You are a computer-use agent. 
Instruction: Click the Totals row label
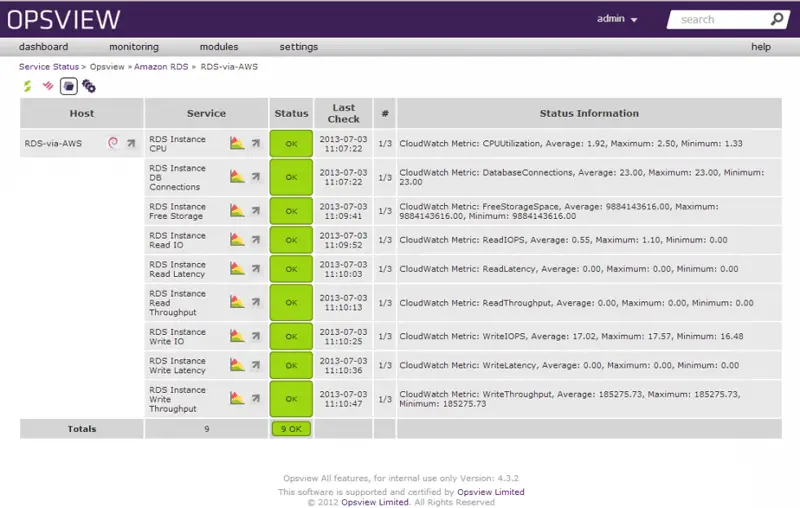pos(82,429)
